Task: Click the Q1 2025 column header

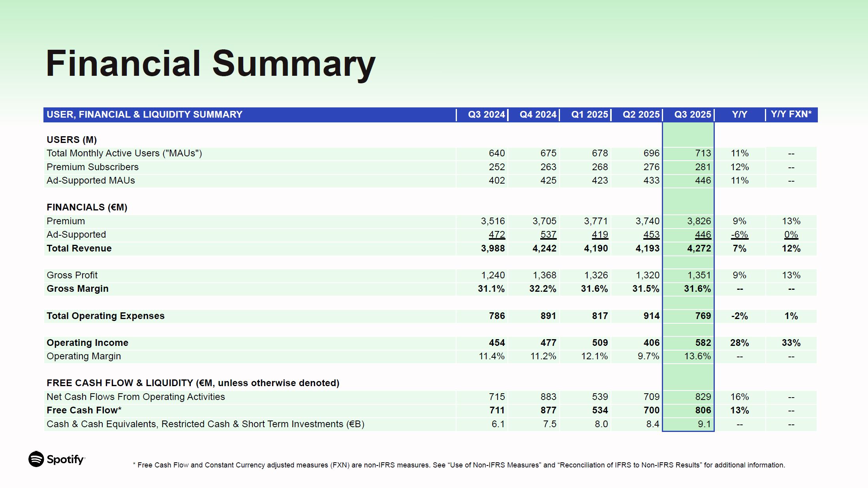Action: [x=589, y=114]
